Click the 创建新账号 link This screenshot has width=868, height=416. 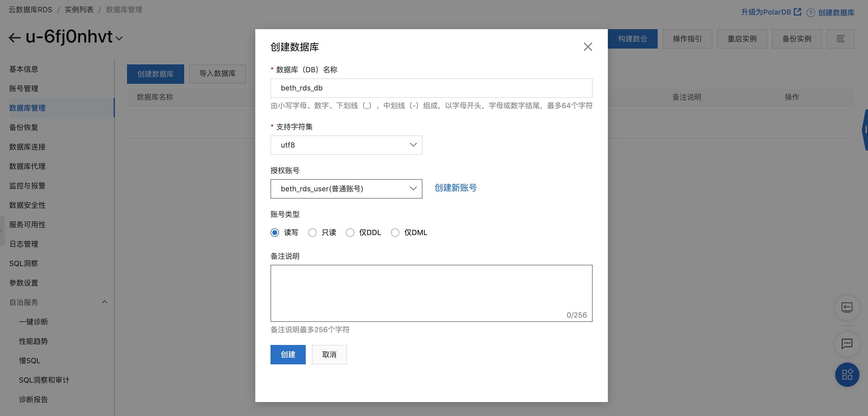click(455, 188)
